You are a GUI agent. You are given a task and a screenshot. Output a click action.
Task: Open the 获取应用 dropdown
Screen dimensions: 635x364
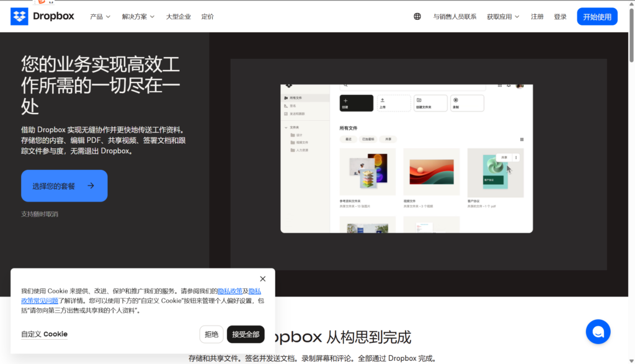point(502,16)
